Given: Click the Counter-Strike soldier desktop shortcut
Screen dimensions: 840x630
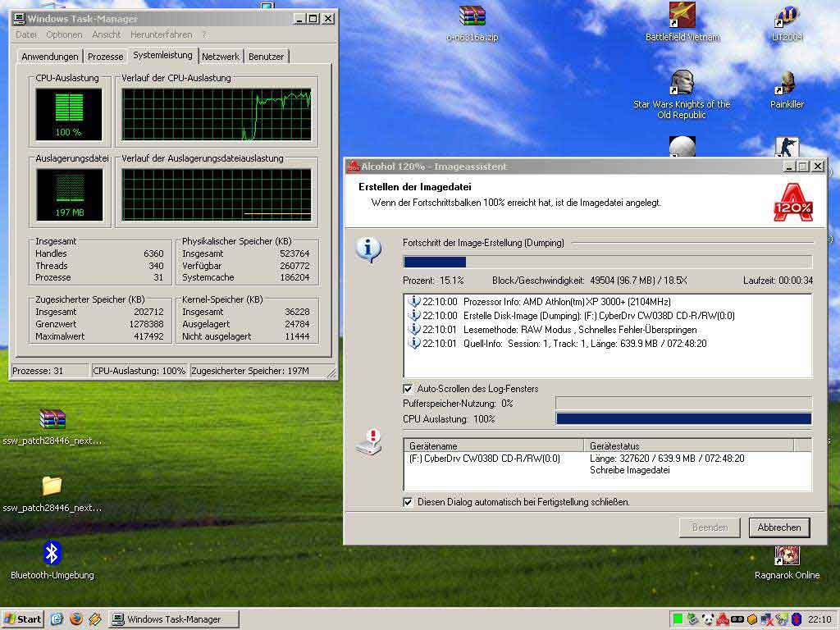Looking at the screenshot, I should pos(787,147).
